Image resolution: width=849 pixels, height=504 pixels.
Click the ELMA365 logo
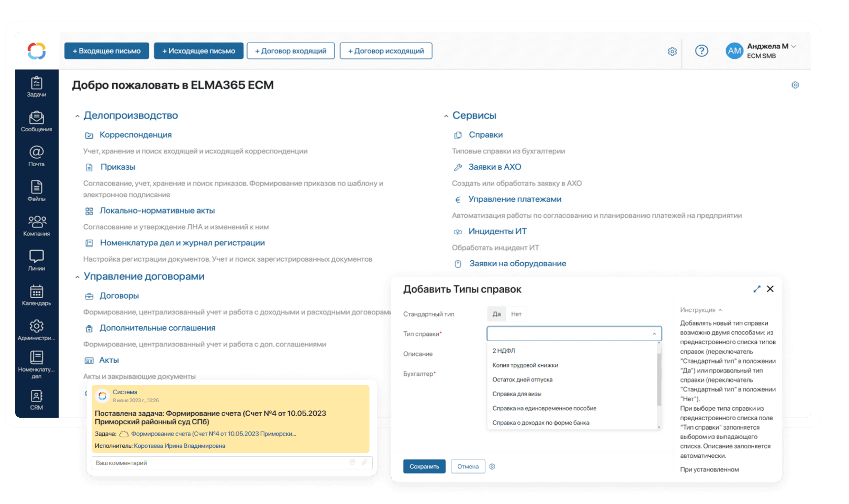click(37, 51)
